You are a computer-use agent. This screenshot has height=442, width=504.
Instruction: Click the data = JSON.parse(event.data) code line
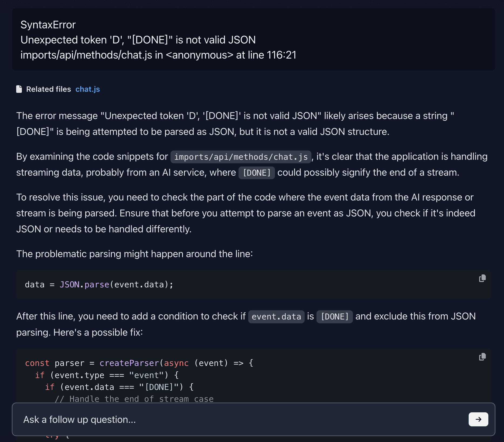point(99,285)
